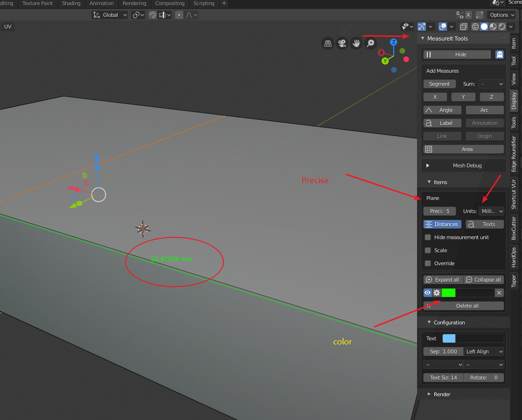Open the measurement settings gear icon

tap(437, 293)
